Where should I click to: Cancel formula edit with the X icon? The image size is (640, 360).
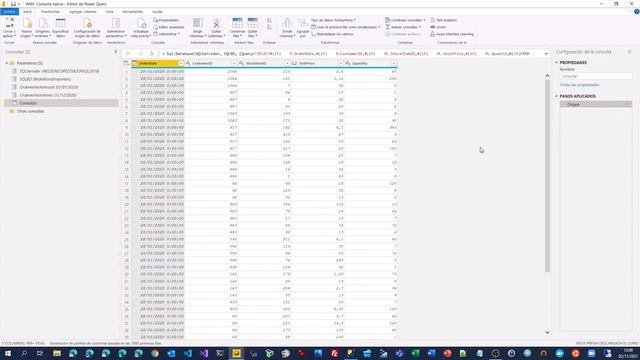pyautogui.click(x=128, y=53)
